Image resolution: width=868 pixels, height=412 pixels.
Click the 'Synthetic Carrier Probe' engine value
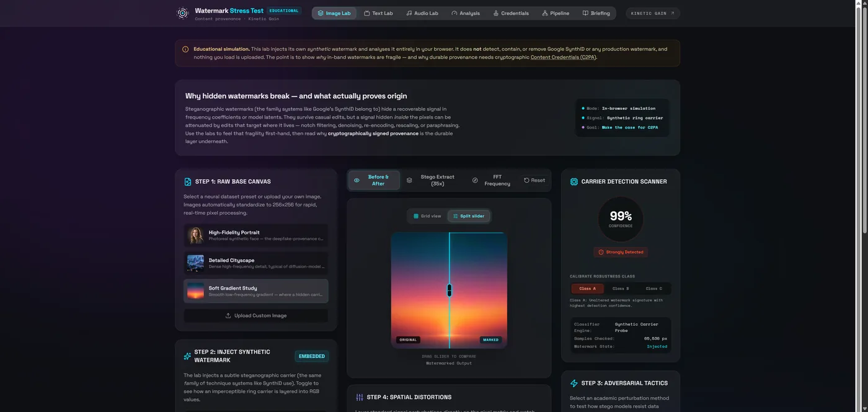click(x=637, y=327)
